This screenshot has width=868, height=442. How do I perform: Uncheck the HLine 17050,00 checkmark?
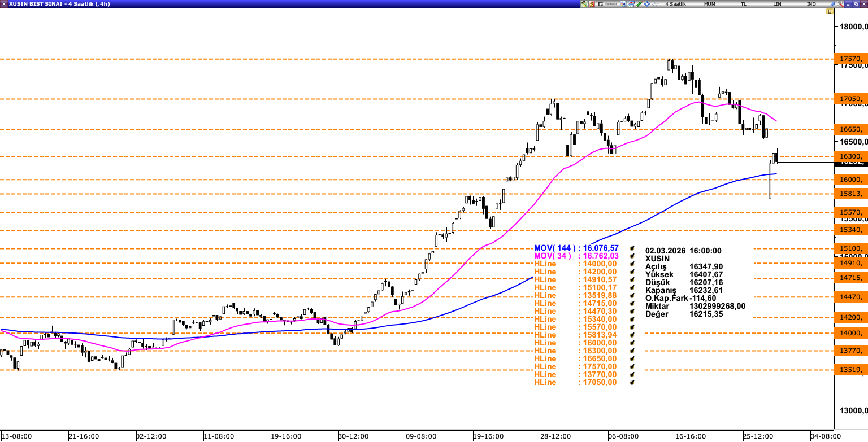(633, 383)
